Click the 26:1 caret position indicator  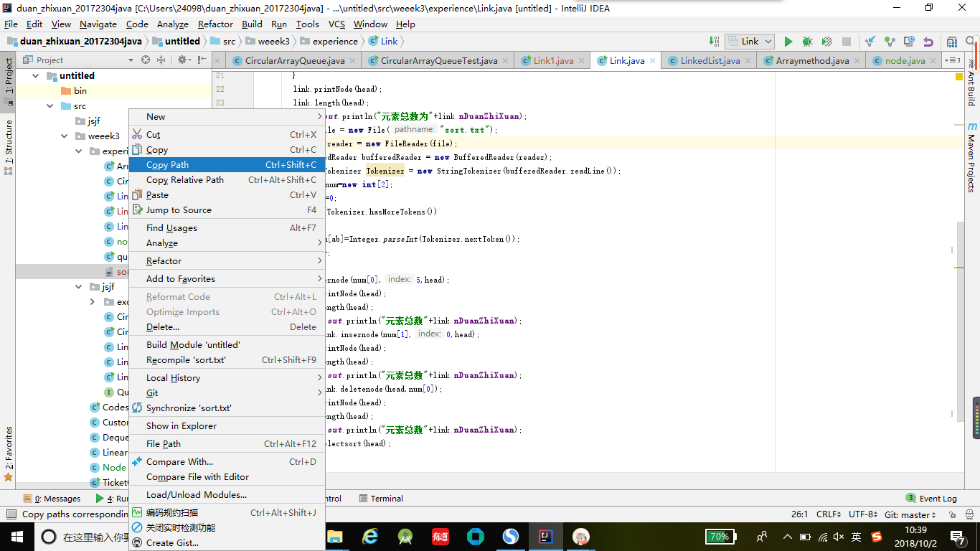(x=799, y=514)
